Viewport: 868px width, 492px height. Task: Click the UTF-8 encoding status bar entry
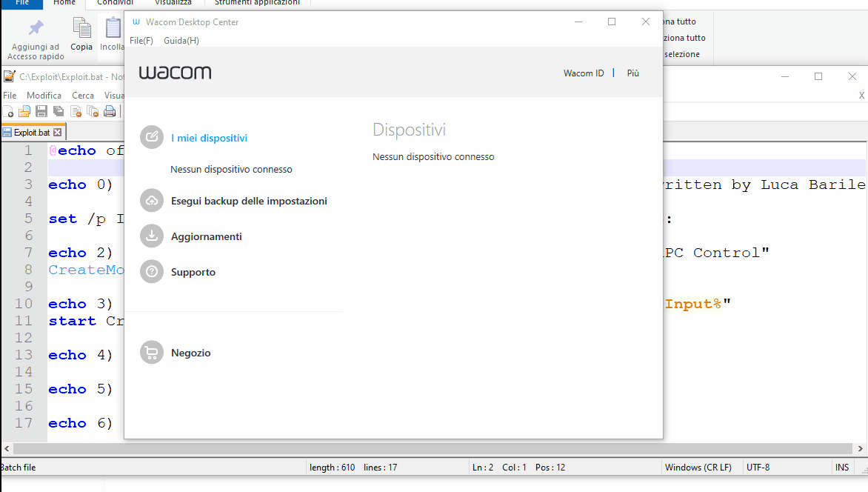758,468
